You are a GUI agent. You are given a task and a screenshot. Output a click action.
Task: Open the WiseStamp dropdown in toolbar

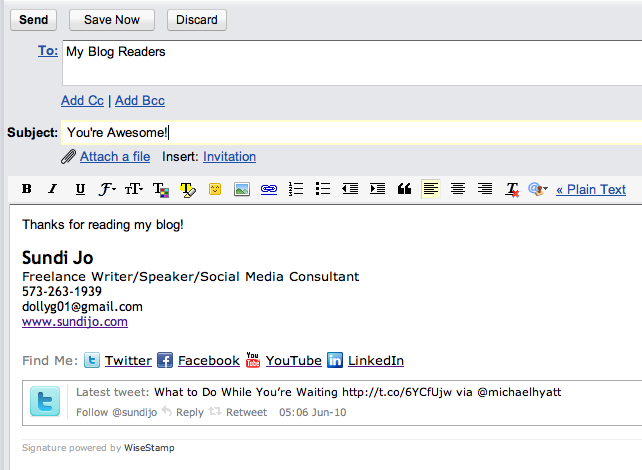[x=539, y=189]
